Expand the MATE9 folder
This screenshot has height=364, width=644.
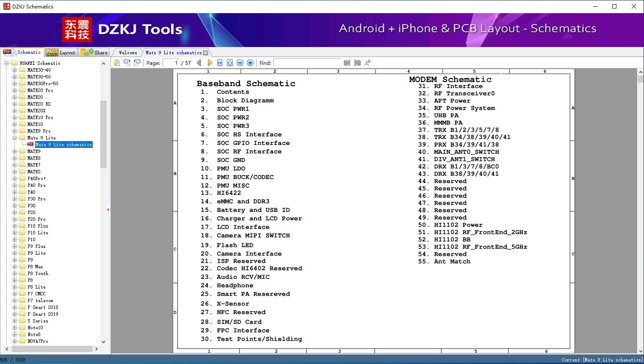[x=14, y=151]
